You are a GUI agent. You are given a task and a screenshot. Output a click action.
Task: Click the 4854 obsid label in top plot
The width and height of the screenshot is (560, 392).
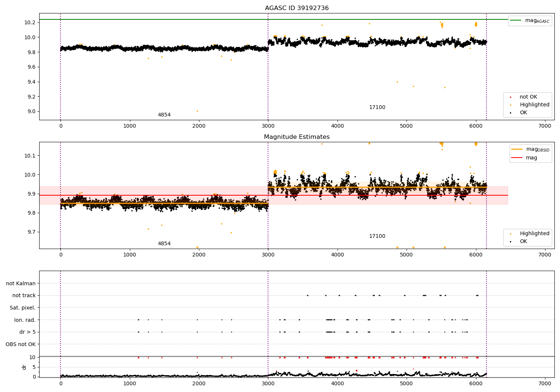tap(164, 115)
